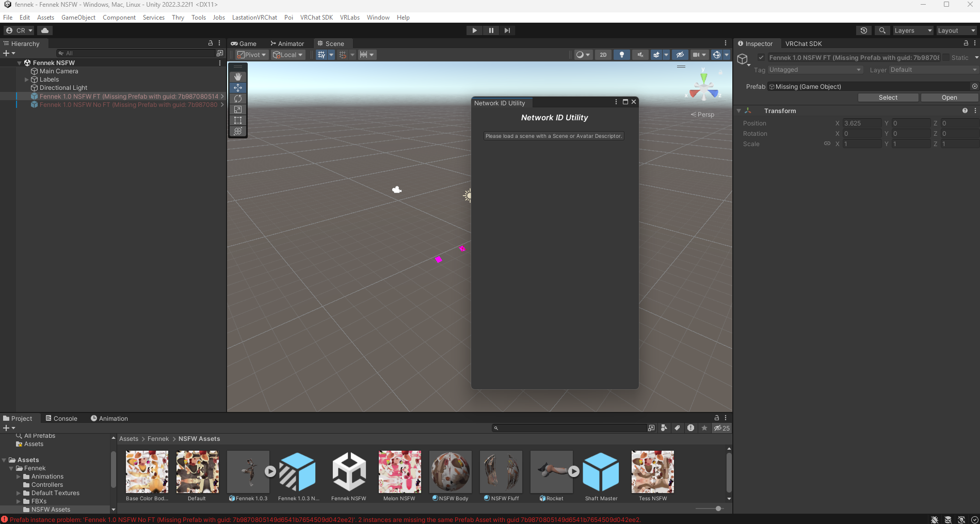
Task: Select the Transform tool
Action: click(x=238, y=131)
